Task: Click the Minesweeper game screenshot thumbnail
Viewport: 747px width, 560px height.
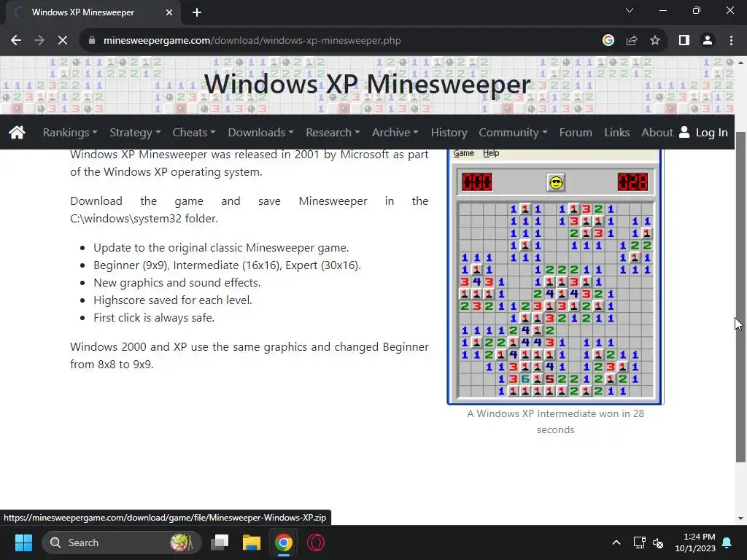Action: [x=555, y=276]
